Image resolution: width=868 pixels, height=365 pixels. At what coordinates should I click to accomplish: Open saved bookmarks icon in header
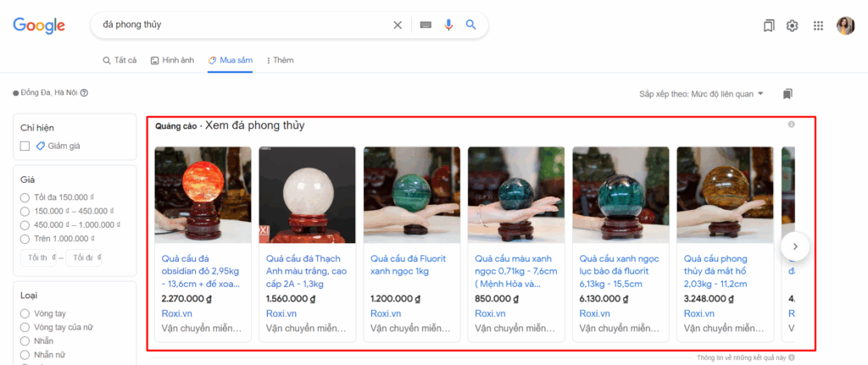[x=768, y=26]
